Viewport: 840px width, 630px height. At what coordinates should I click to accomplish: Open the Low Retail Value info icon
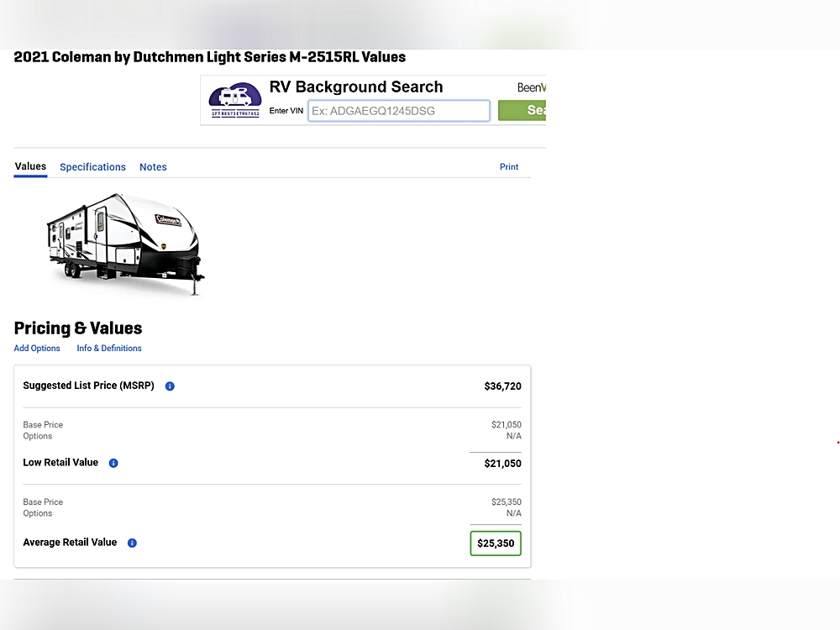113,463
